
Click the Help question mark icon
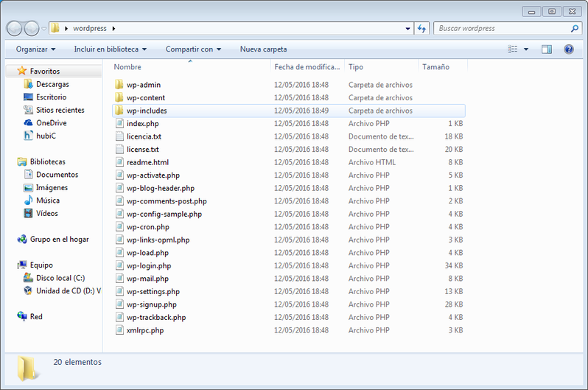coord(569,49)
